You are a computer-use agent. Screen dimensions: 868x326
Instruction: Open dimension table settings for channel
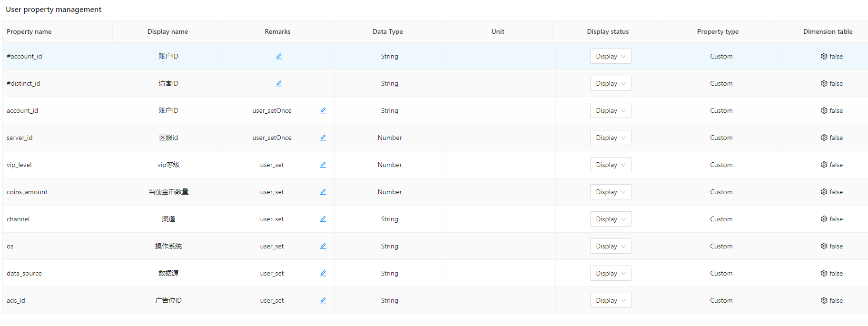click(x=824, y=219)
